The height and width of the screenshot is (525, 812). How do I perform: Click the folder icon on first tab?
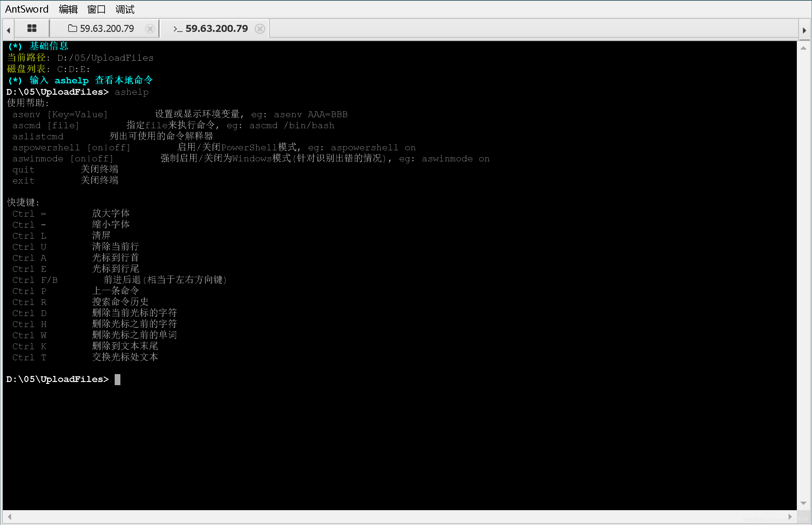[72, 28]
